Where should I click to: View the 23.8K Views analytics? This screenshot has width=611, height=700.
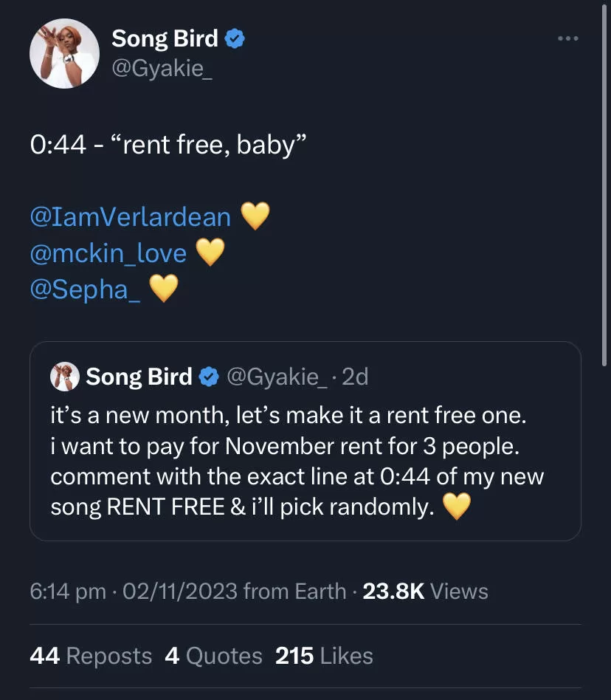click(x=426, y=591)
